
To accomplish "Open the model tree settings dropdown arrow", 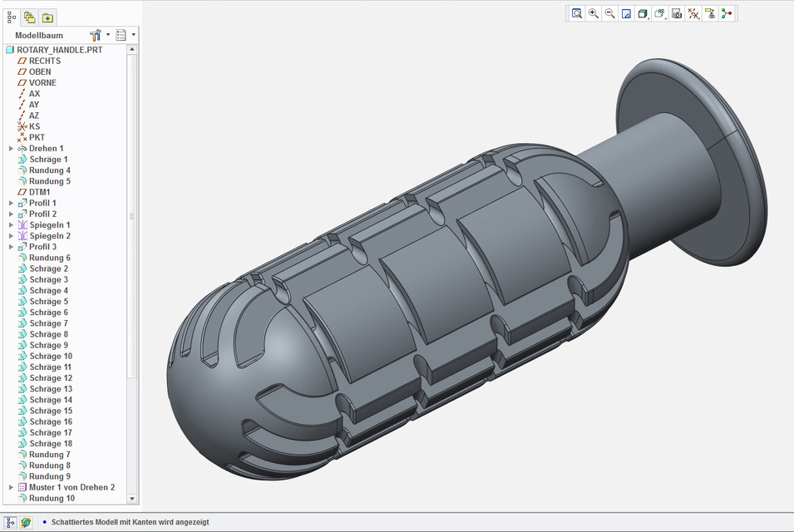I will (107, 36).
